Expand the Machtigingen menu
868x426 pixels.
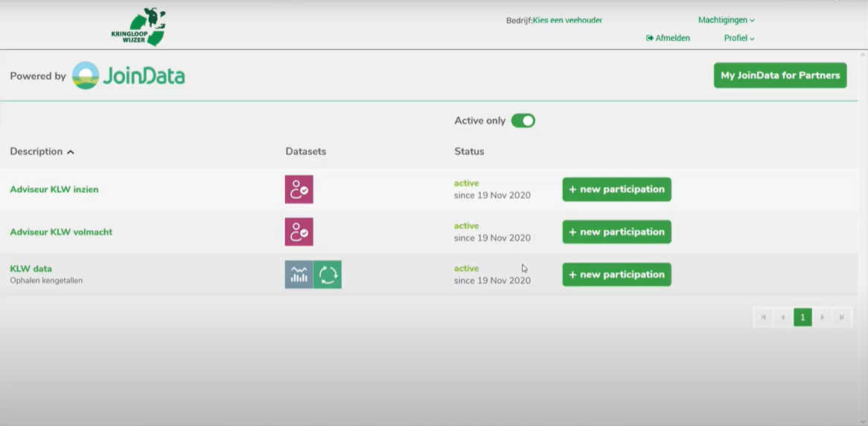(727, 20)
